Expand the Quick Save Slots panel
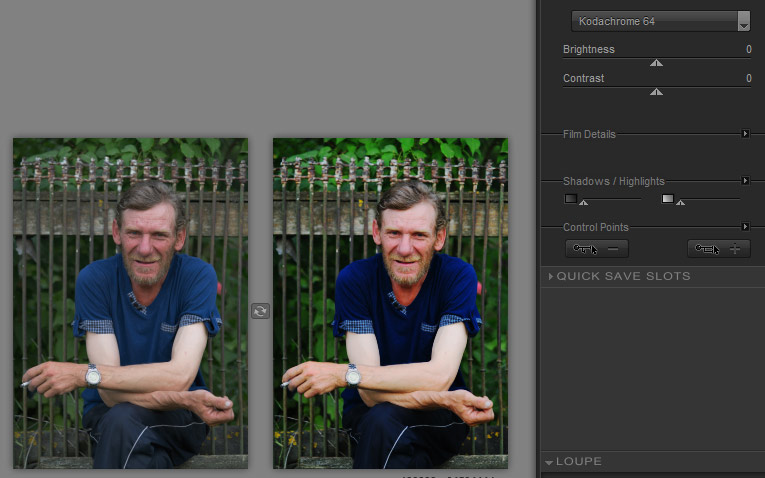Viewport: 765px width, 478px height. pyautogui.click(x=551, y=277)
